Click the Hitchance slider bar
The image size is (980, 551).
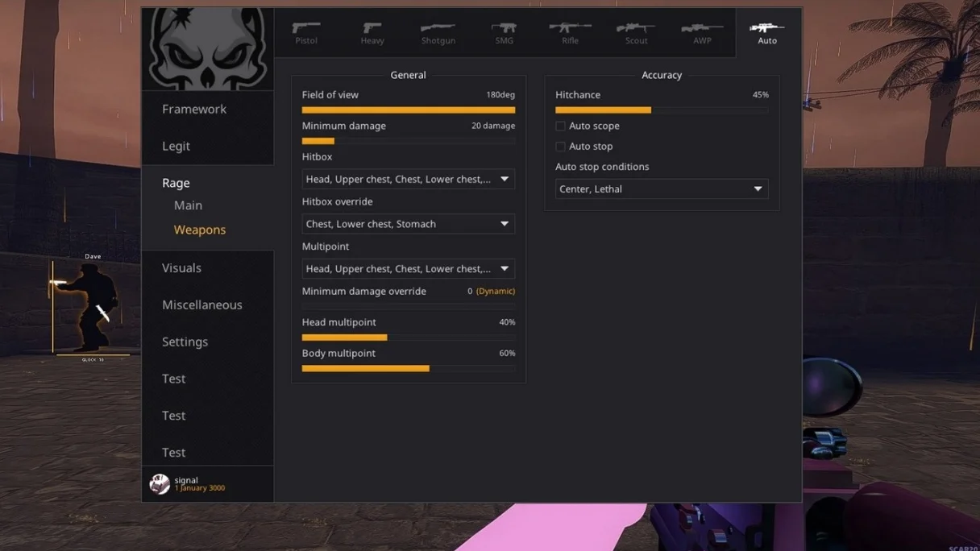click(x=661, y=110)
